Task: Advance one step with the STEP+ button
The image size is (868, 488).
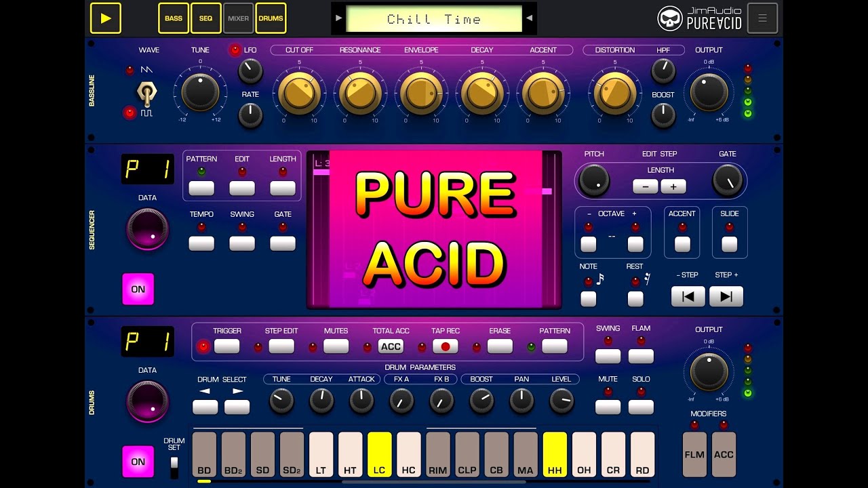Action: coord(726,297)
